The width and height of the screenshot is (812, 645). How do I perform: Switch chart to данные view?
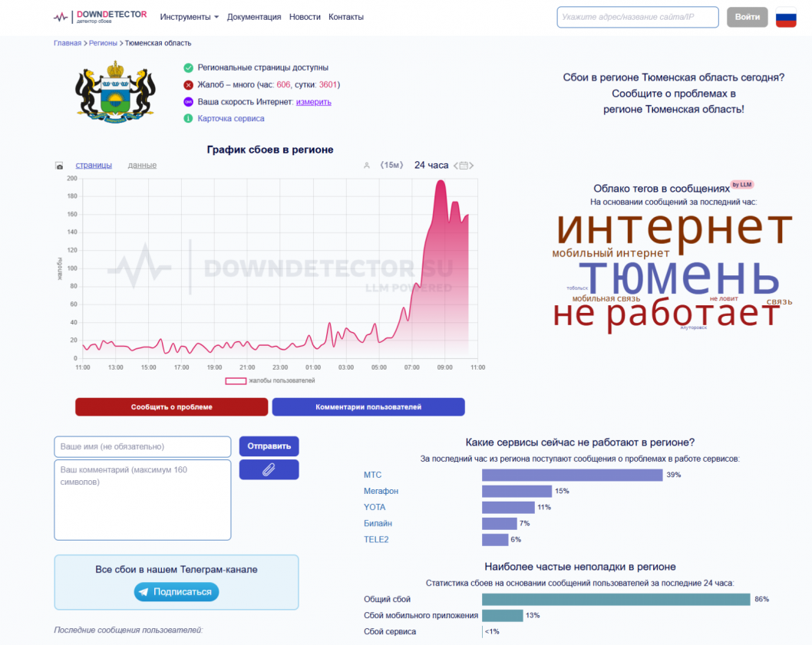pyautogui.click(x=142, y=165)
